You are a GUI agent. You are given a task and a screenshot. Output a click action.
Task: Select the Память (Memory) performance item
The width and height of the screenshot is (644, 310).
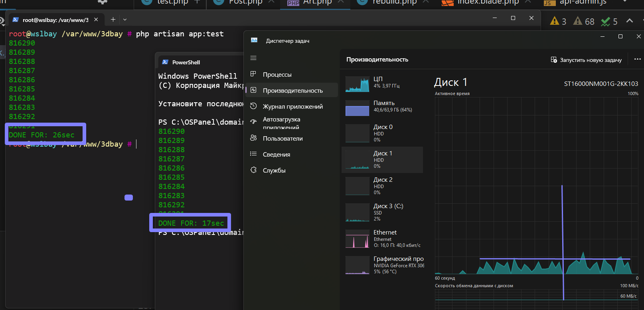click(x=382, y=108)
